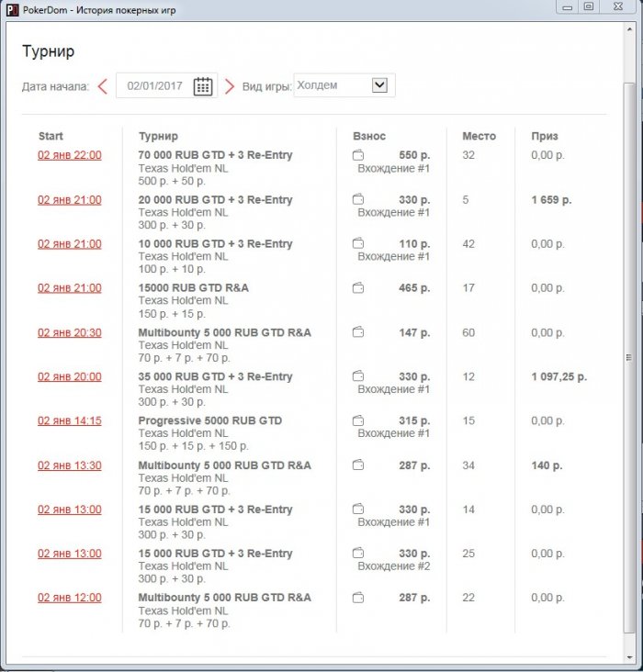The image size is (643, 672).
Task: Click the Start column header
Action: 51,136
